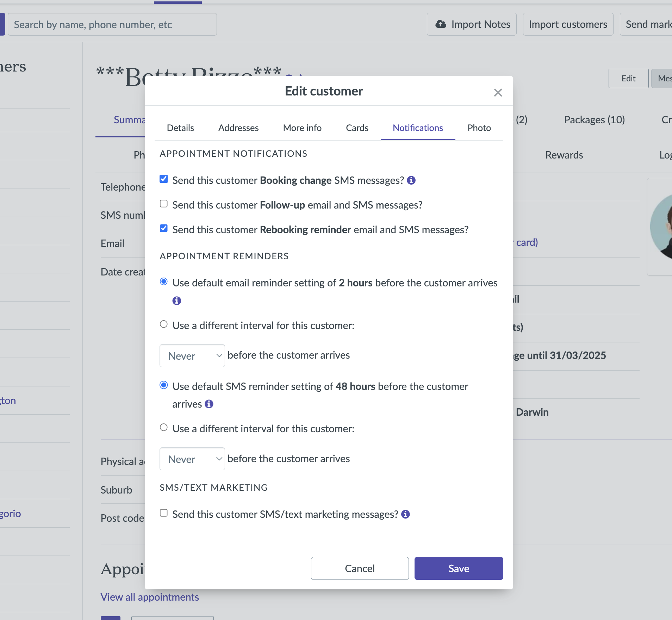This screenshot has height=620, width=672.
Task: Select different interval for SMS reminder
Action: point(164,428)
